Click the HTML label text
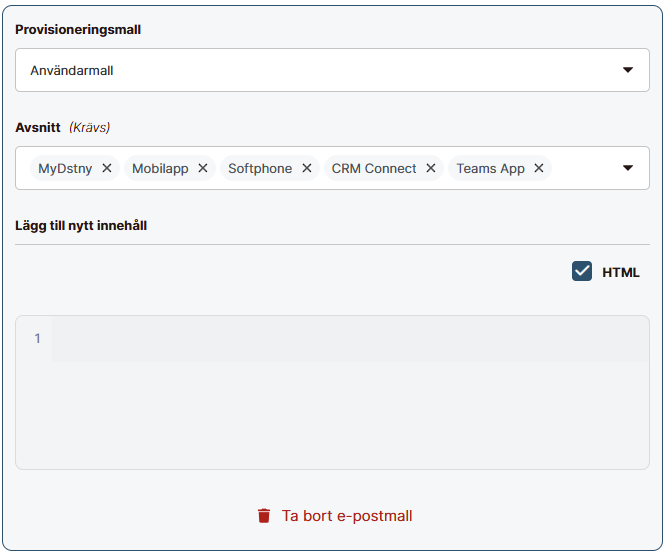 tap(620, 272)
